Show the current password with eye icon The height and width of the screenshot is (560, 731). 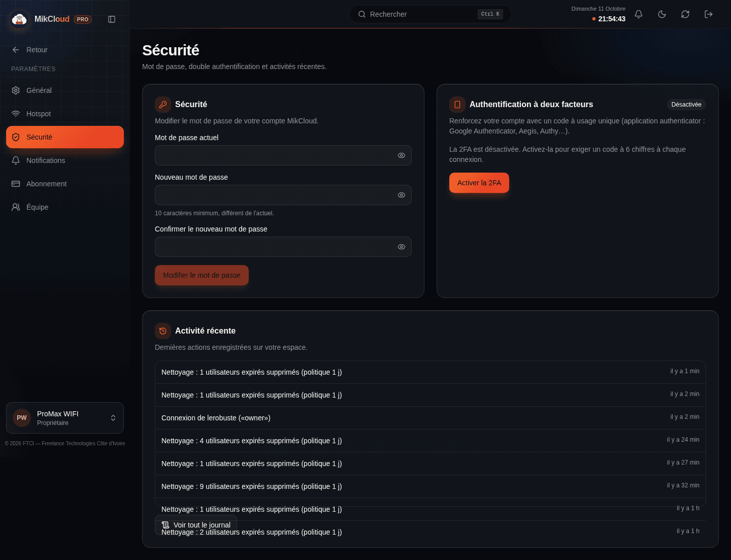(402, 155)
